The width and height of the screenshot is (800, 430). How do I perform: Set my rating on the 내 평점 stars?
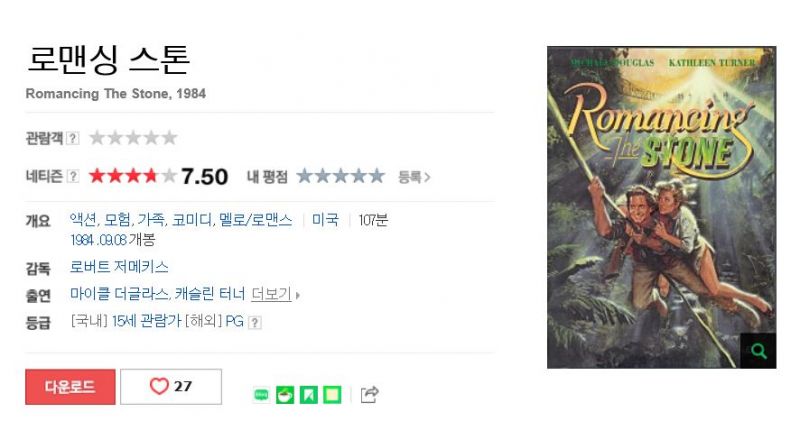[340, 176]
